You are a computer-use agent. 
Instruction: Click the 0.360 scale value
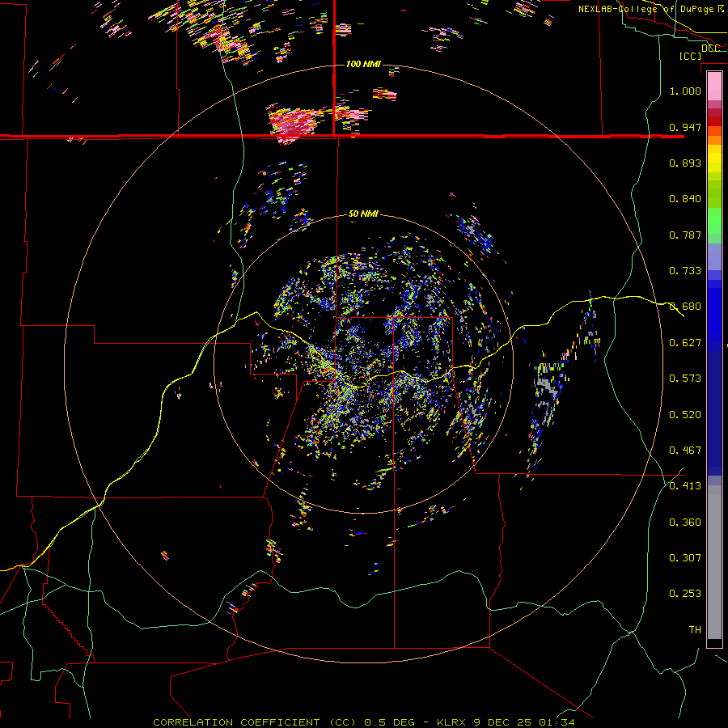(685, 522)
